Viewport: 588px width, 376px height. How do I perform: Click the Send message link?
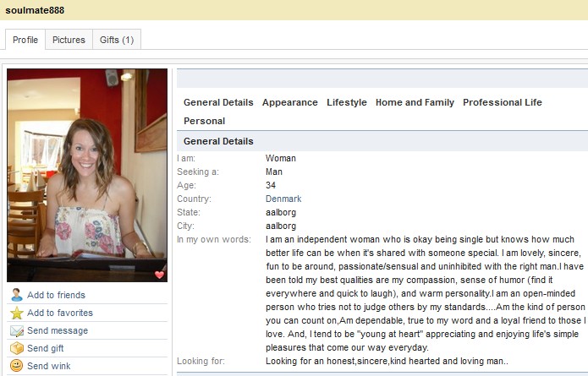(x=58, y=330)
